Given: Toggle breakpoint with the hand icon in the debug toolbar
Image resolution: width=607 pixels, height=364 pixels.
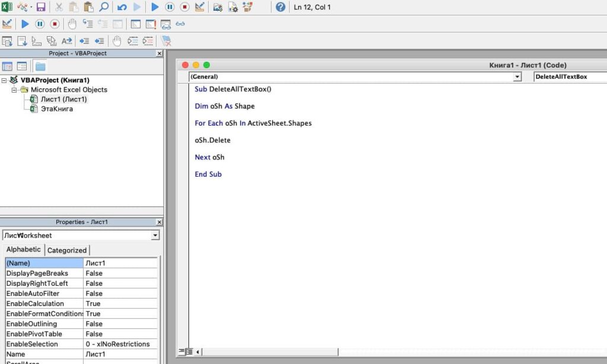Looking at the screenshot, I should 72,24.
